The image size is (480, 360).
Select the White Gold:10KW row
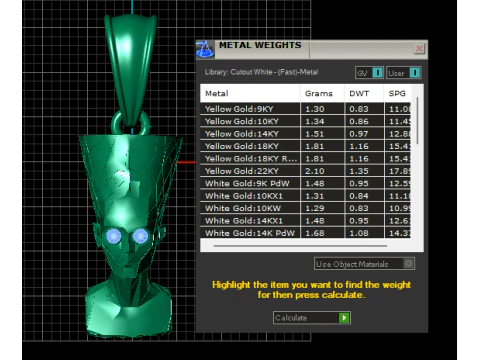(305, 208)
